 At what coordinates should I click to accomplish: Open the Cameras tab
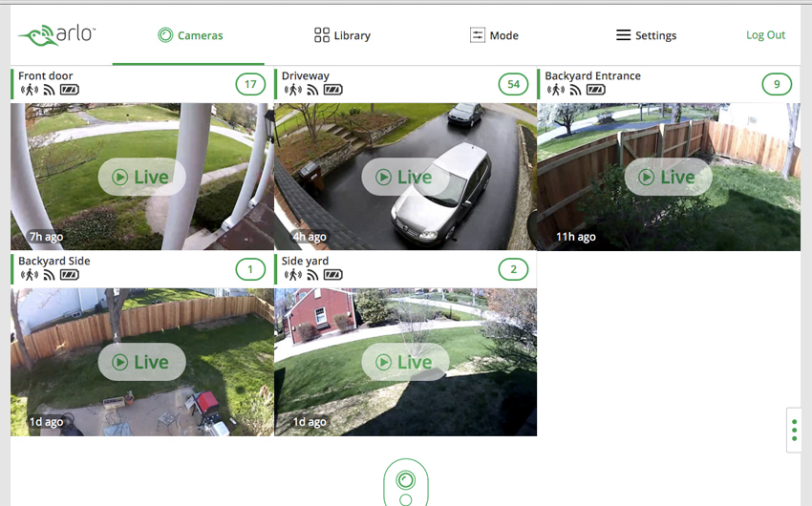click(x=190, y=35)
